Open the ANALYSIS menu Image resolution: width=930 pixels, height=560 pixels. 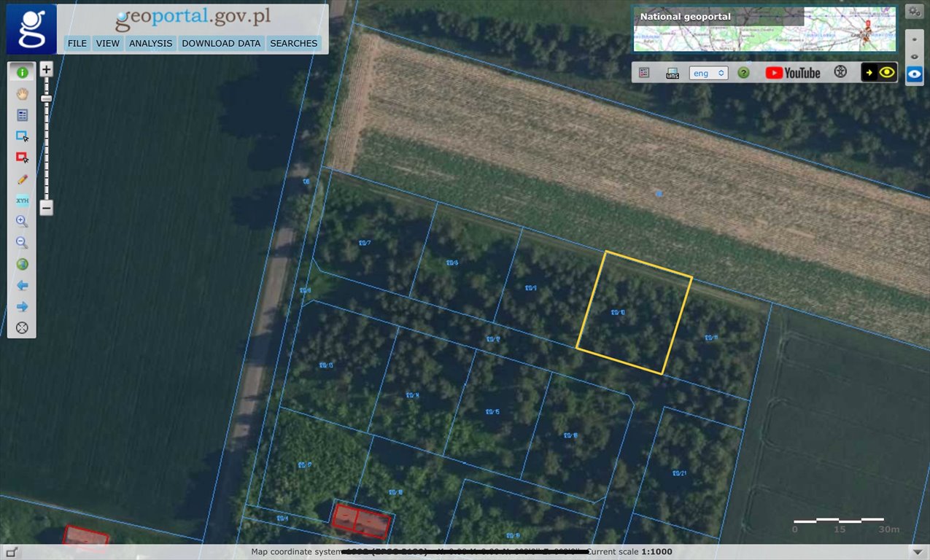click(150, 43)
